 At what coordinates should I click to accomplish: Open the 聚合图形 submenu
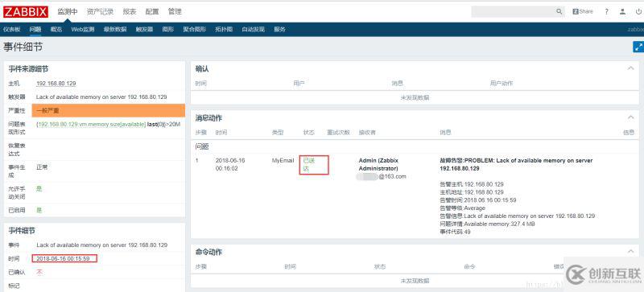pyautogui.click(x=195, y=29)
